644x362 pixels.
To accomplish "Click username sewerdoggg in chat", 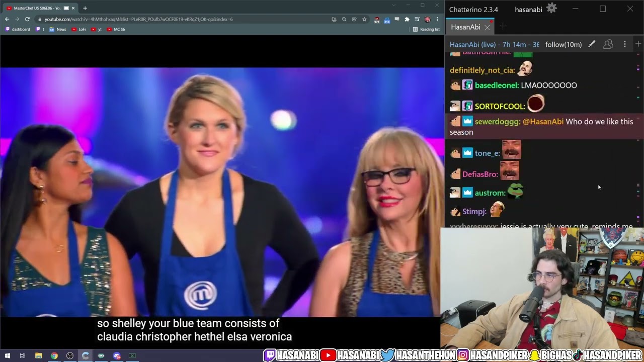I will (497, 122).
